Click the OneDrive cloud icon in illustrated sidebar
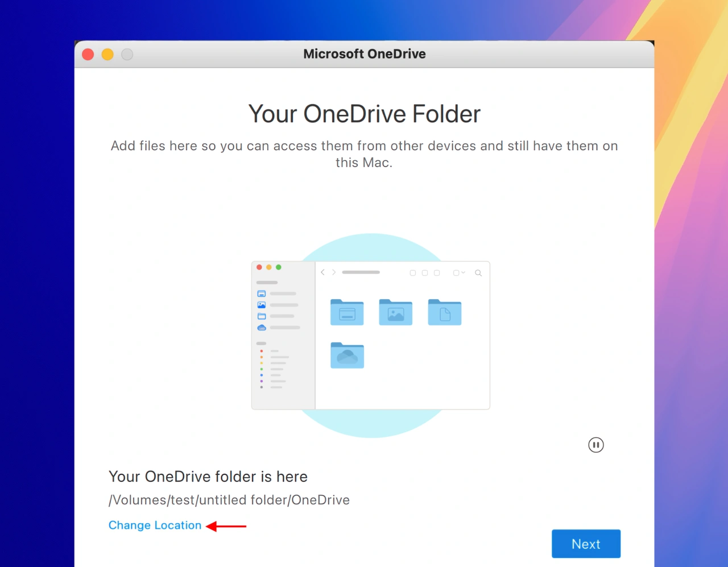The height and width of the screenshot is (567, 728). tap(262, 328)
